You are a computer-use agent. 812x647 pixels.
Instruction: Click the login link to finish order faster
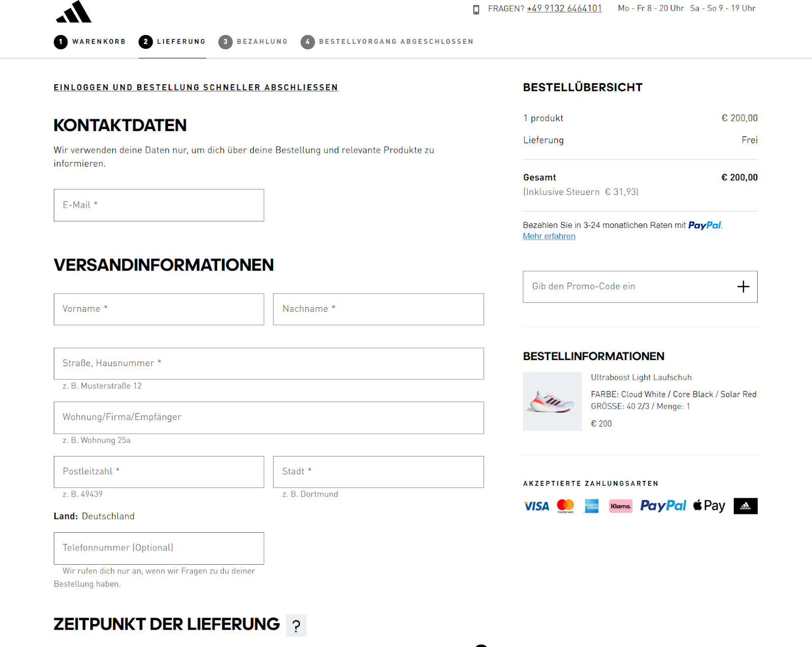pyautogui.click(x=196, y=87)
